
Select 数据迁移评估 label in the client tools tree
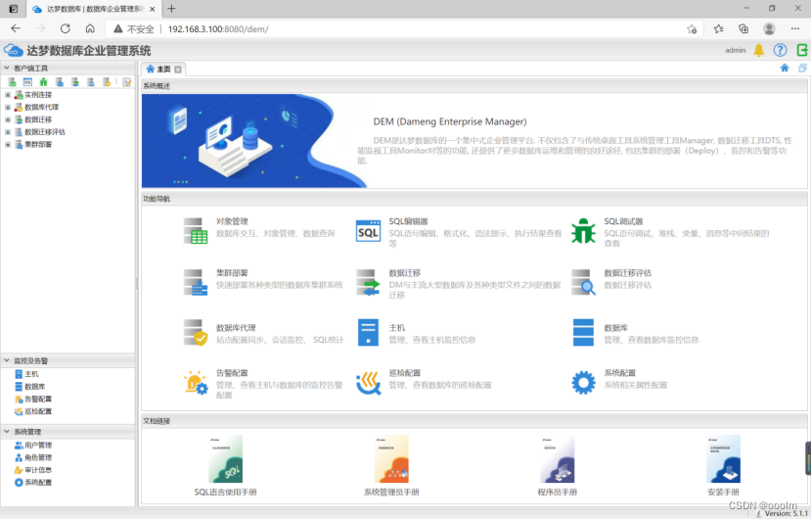point(45,131)
